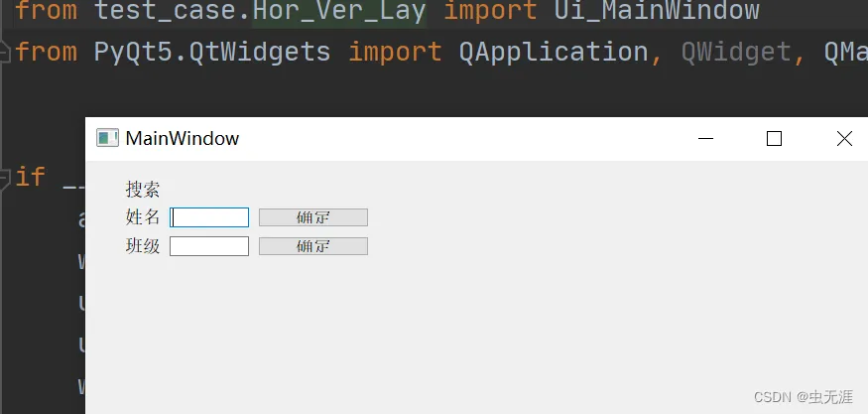
Task: Click the 班级 label
Action: click(x=143, y=245)
